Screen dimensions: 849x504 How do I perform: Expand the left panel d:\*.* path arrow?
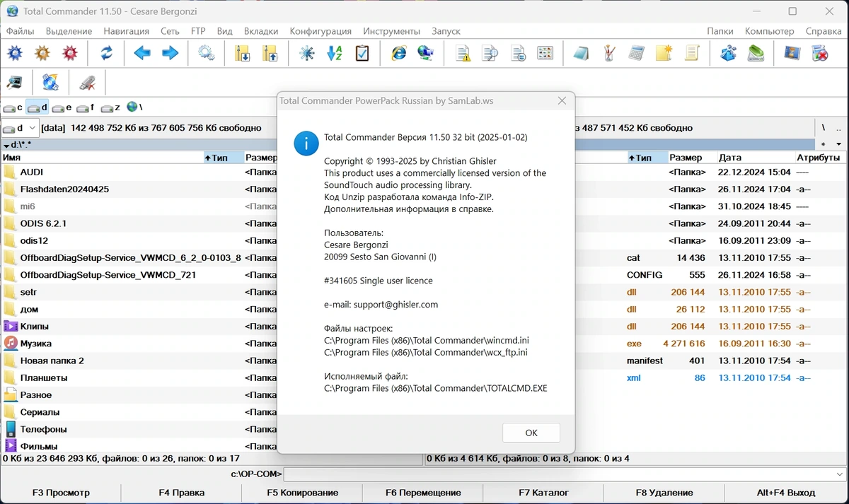(x=6, y=145)
